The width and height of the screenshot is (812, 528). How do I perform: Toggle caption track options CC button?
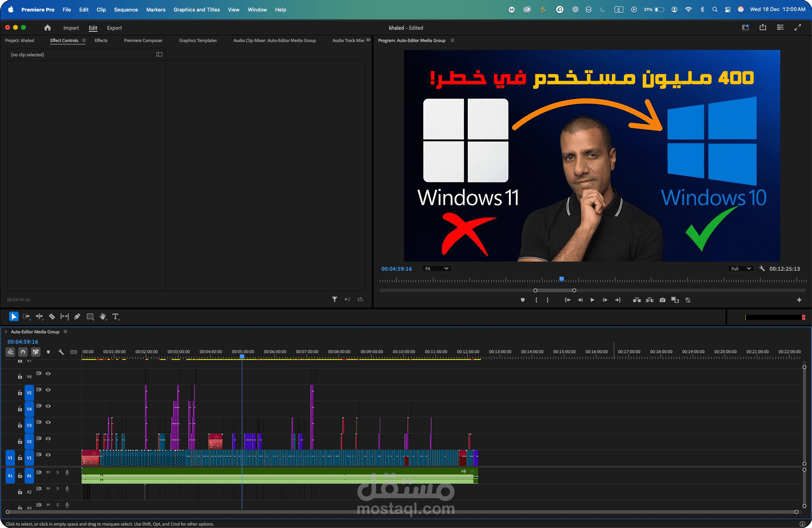tap(74, 352)
